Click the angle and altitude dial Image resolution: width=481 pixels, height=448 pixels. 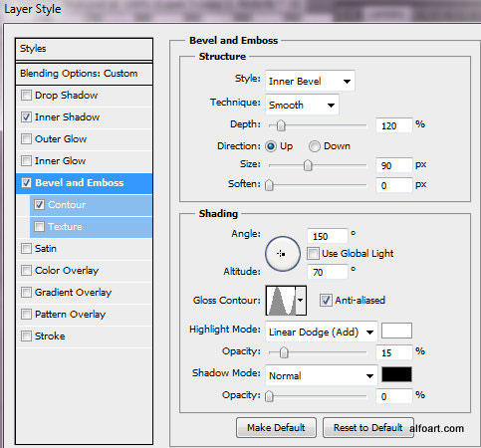pyautogui.click(x=283, y=254)
